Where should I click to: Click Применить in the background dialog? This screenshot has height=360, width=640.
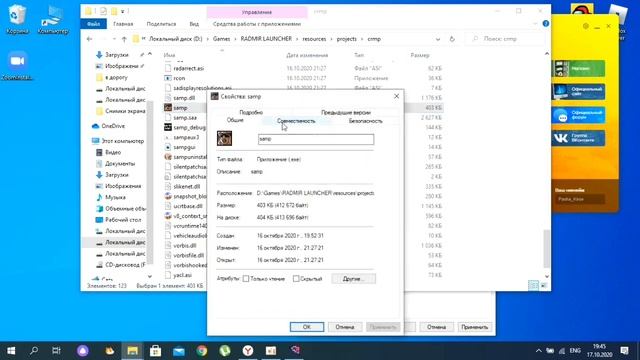474,327
